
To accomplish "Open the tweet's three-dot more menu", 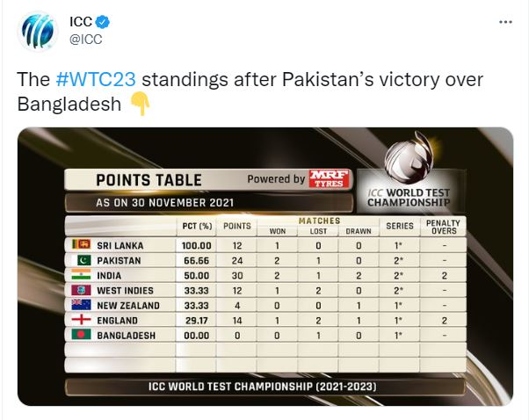I will pyautogui.click(x=505, y=22).
